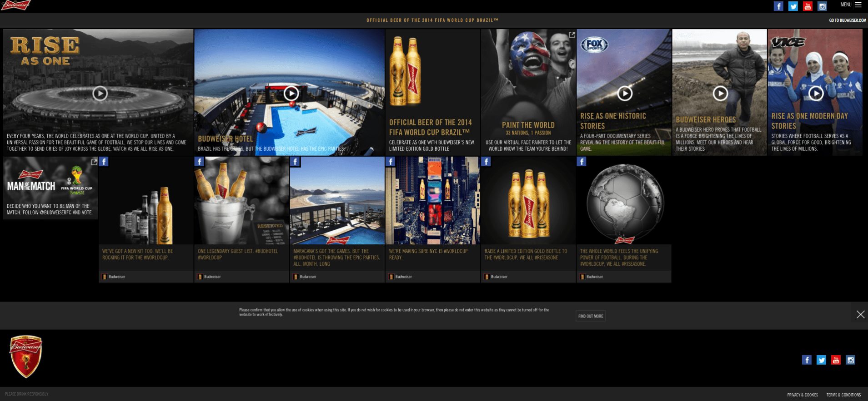Image resolution: width=868 pixels, height=401 pixels.
Task: Open the Paint The World tile heading
Action: point(528,125)
